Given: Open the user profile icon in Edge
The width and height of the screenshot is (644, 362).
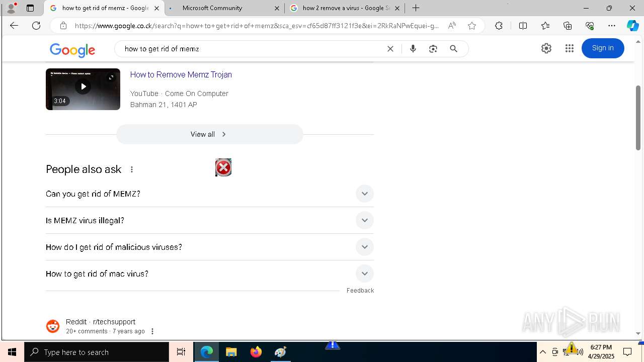Looking at the screenshot, I should tap(11, 8).
